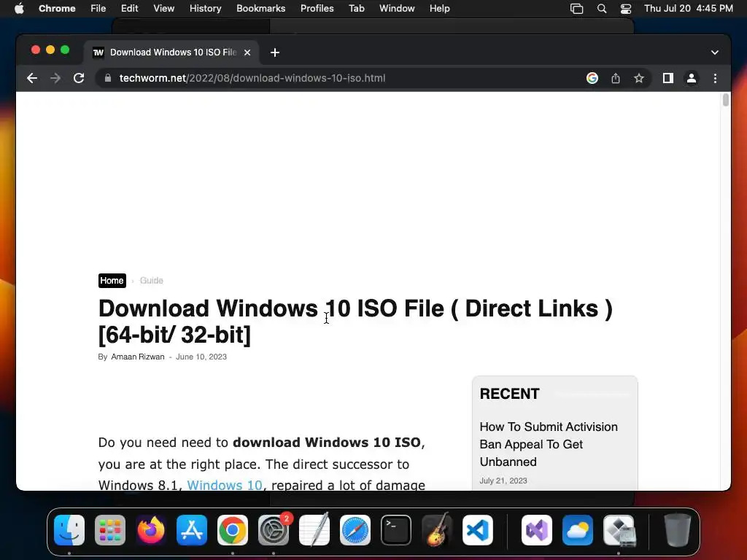
Task: Open Trash from the Dock
Action: click(678, 530)
